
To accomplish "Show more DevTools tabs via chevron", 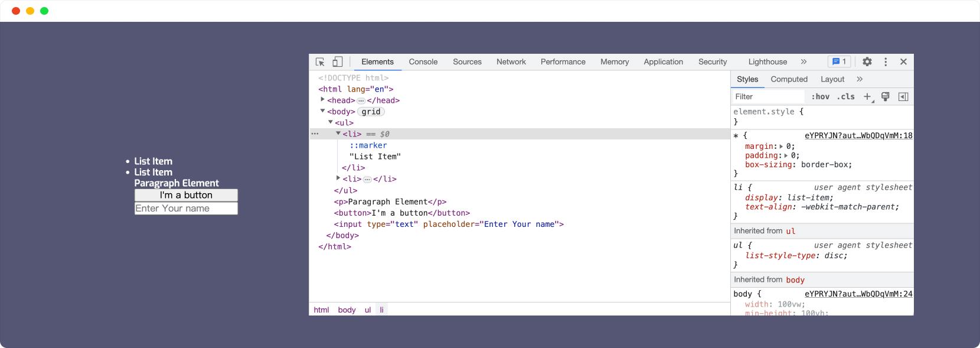I will click(x=803, y=61).
